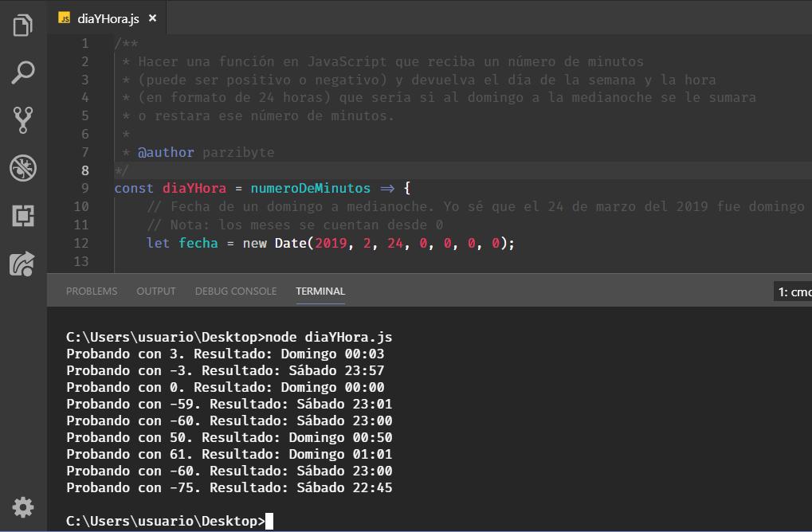Switch to the PROBLEMS panel tab

click(92, 291)
